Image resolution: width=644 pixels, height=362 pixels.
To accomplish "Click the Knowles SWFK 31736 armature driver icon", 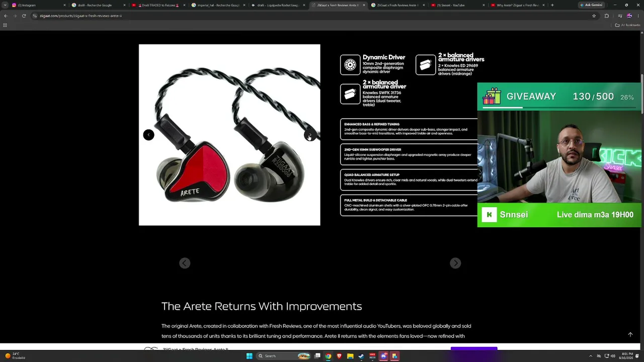I will [350, 94].
